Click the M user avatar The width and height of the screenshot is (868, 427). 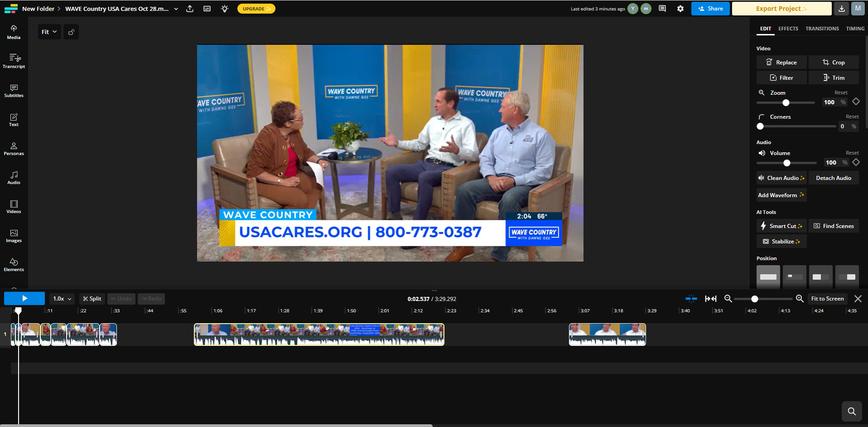click(x=858, y=9)
